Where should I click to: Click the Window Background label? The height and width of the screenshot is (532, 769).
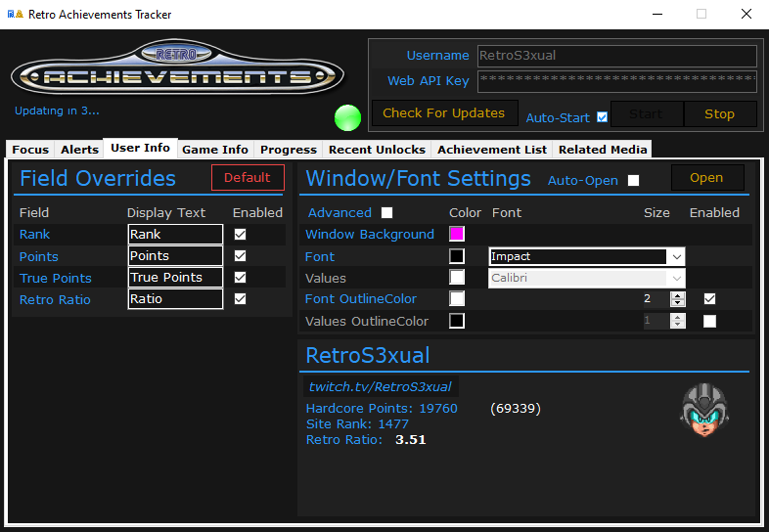coord(370,235)
